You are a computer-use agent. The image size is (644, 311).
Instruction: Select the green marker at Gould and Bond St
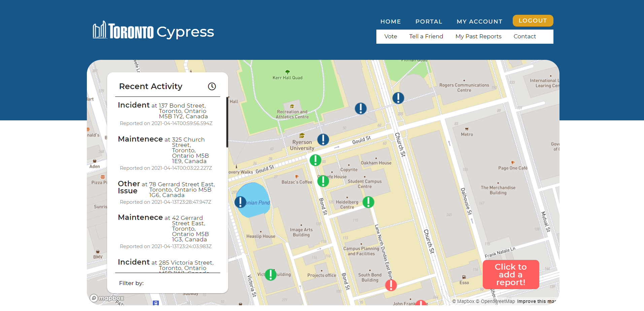pyautogui.click(x=315, y=160)
